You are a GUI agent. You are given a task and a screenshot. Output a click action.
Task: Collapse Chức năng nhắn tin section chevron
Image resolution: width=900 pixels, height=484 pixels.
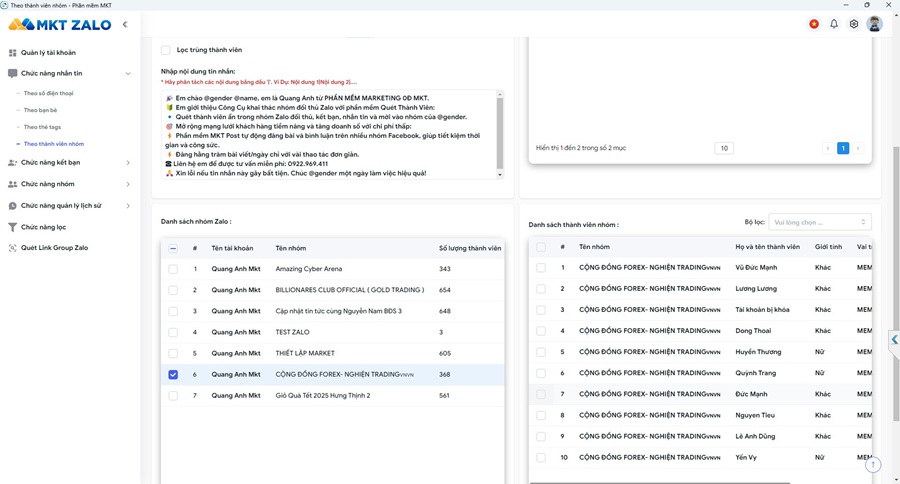click(x=128, y=73)
